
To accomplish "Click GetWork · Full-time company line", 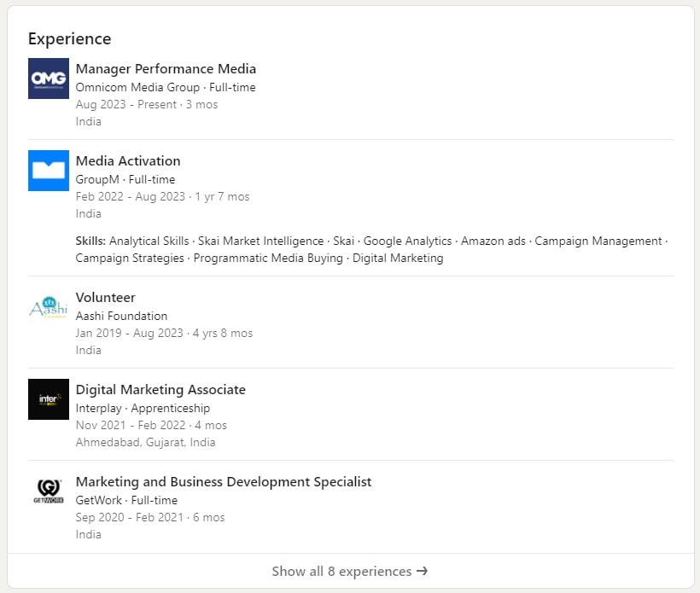I will point(126,500).
